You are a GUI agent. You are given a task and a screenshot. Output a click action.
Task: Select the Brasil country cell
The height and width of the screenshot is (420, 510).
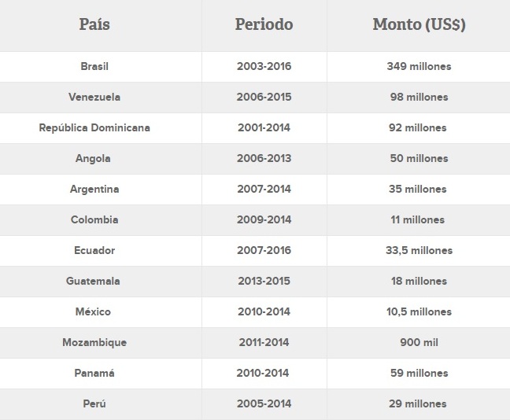point(94,66)
